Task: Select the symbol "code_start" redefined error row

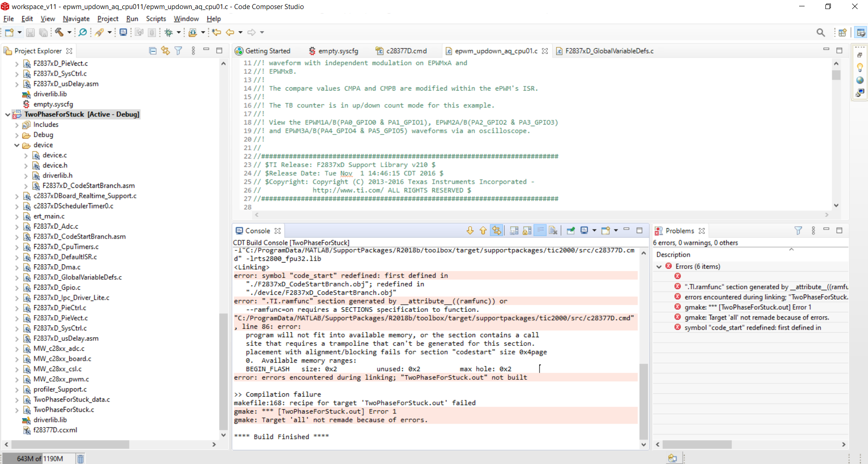Action: tap(752, 327)
